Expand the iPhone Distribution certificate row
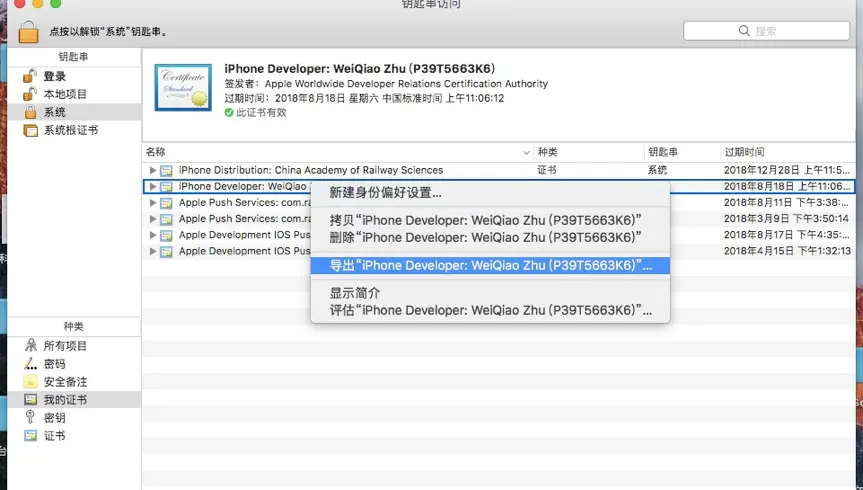This screenshot has width=863, height=490. click(152, 170)
